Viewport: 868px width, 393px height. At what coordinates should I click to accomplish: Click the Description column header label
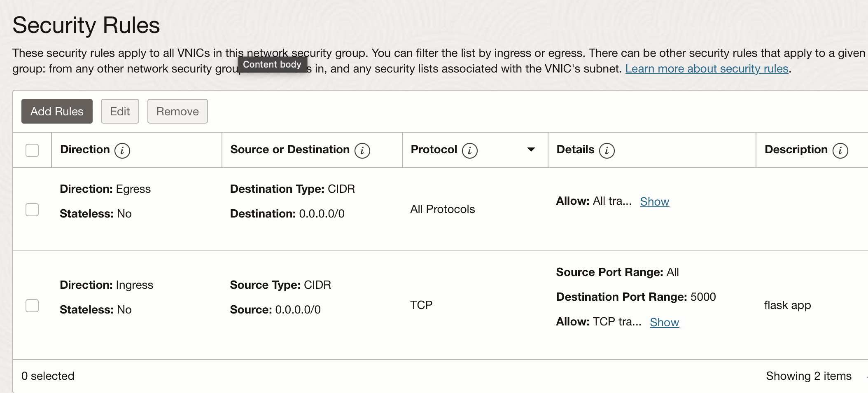pyautogui.click(x=796, y=150)
